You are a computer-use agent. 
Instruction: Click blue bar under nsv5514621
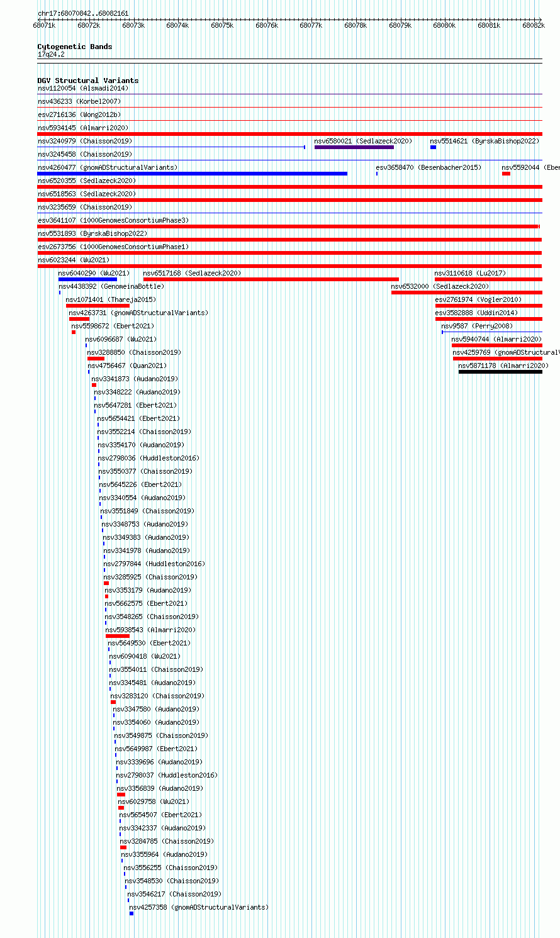click(433, 147)
